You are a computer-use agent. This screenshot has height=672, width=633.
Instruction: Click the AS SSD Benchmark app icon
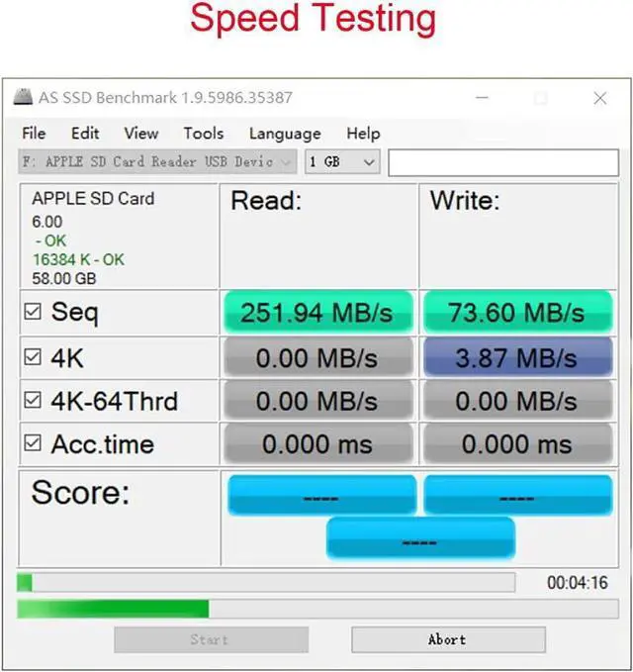click(23, 97)
